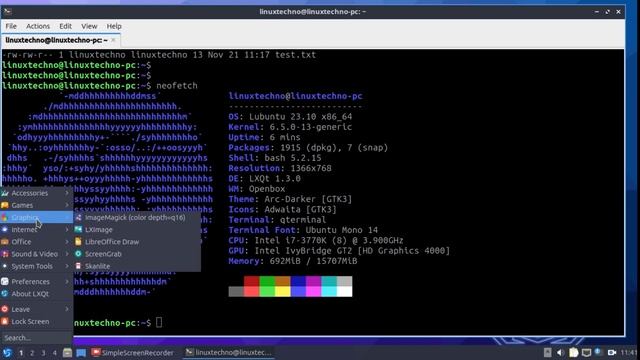Click the ImageMagick icon in the submenu
The width and height of the screenshot is (640, 360).
[x=78, y=218]
